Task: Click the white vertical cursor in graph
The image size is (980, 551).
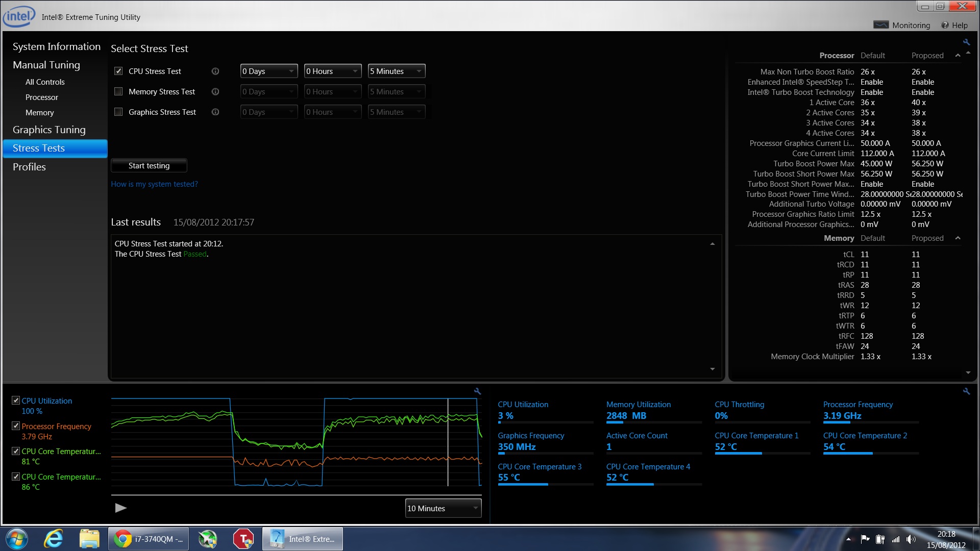Action: pyautogui.click(x=448, y=442)
